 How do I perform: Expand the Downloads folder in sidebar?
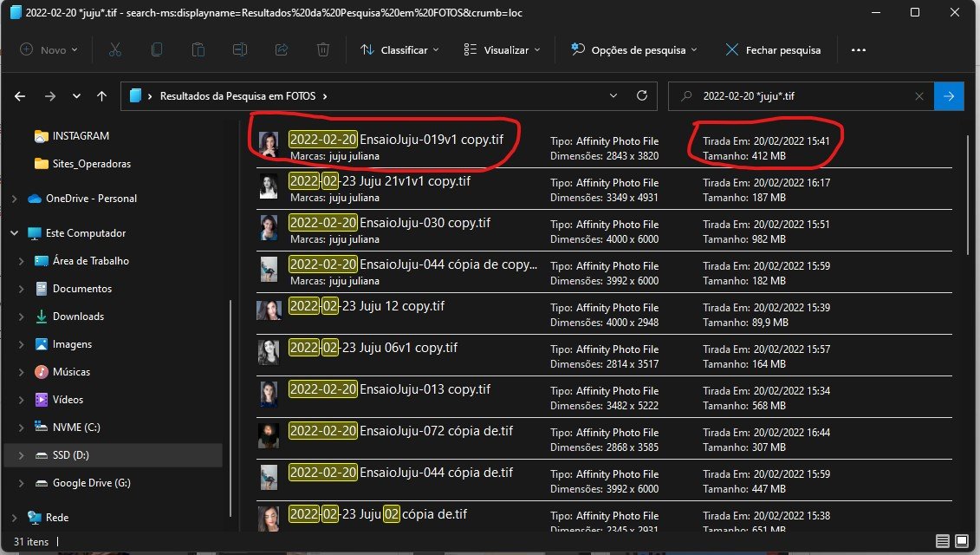21,317
